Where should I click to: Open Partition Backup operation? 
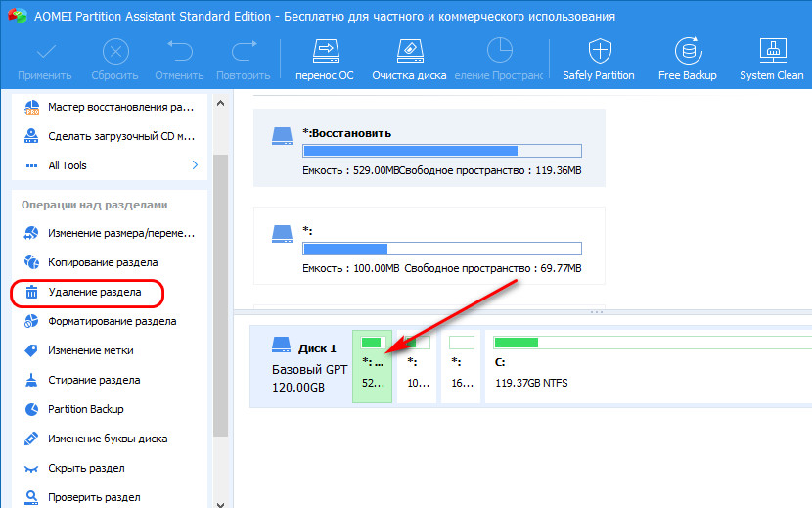74,409
